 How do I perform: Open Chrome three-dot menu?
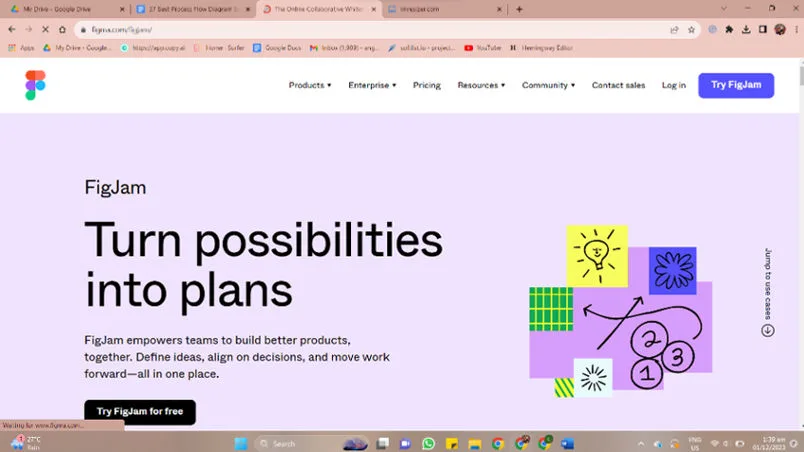(796, 30)
